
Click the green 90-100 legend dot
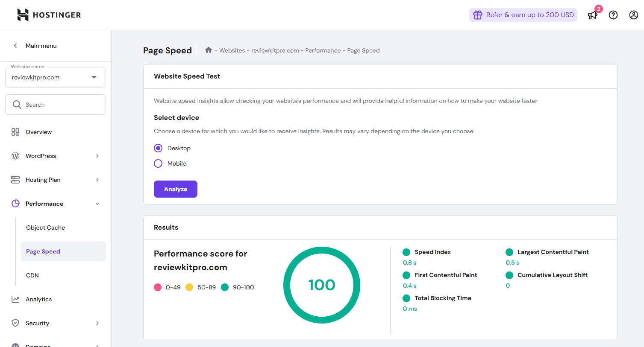click(x=225, y=287)
